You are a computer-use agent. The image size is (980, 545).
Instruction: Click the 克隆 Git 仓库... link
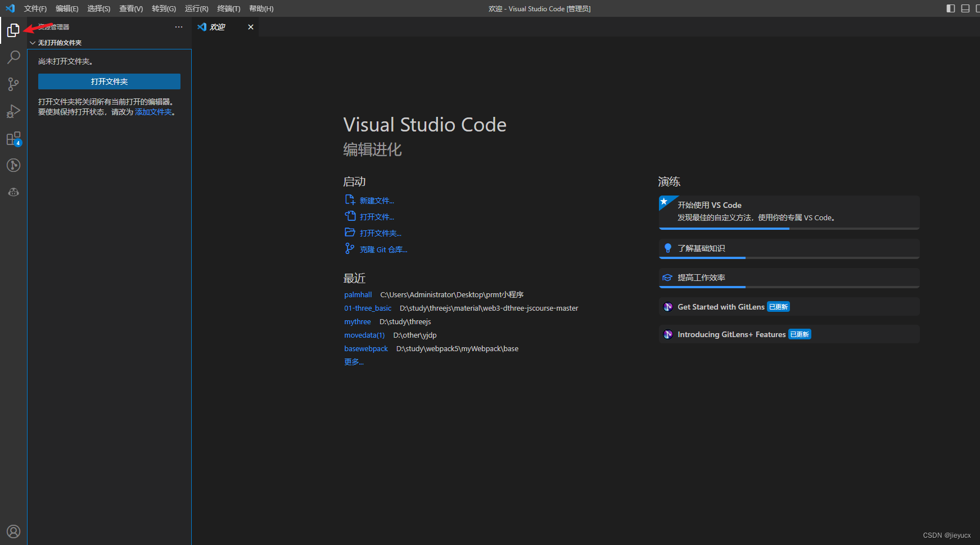pos(383,249)
